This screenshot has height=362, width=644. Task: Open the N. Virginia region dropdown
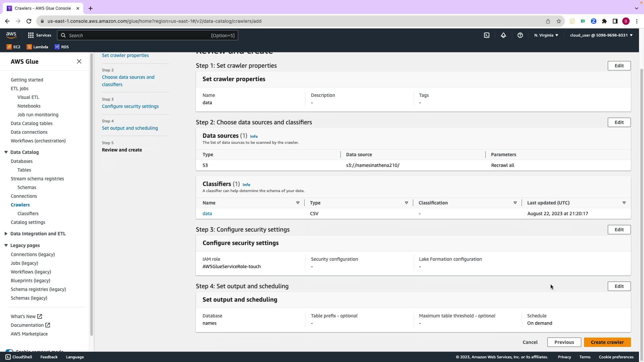(x=546, y=35)
